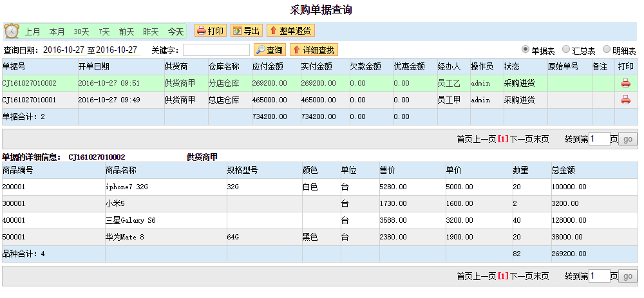Image resolution: width=644 pixels, height=298 pixels.
Task: Focus the 关键字 keyword input box
Action: click(216, 50)
